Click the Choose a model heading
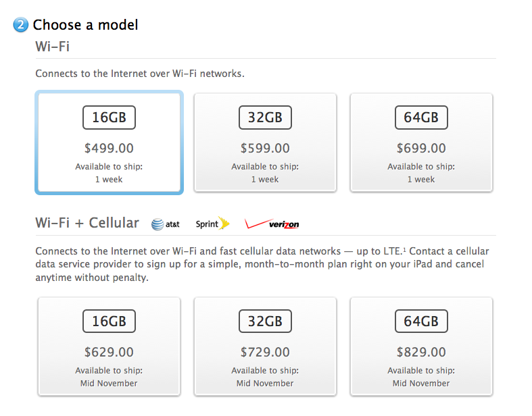 (85, 25)
